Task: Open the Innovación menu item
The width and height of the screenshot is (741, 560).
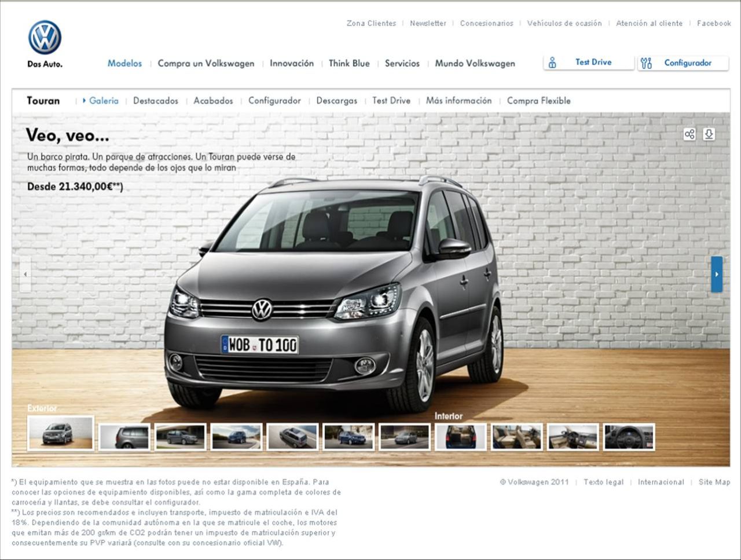Action: (x=291, y=63)
